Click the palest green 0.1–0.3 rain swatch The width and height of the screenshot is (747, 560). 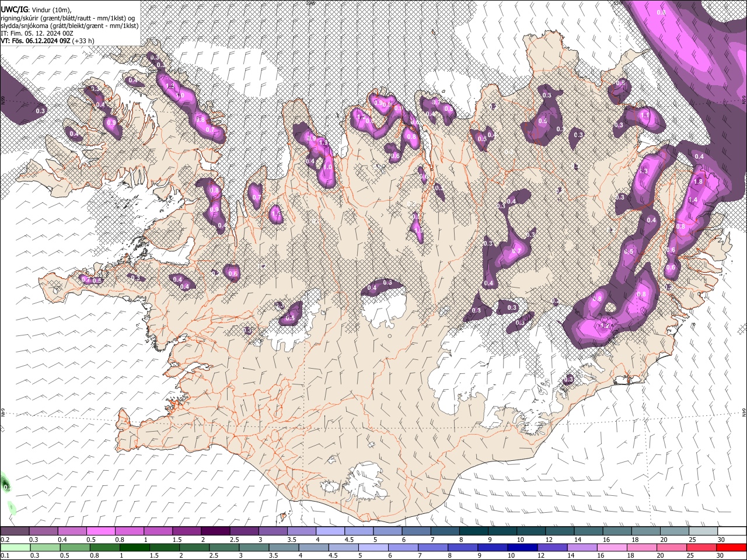[x=15, y=547]
